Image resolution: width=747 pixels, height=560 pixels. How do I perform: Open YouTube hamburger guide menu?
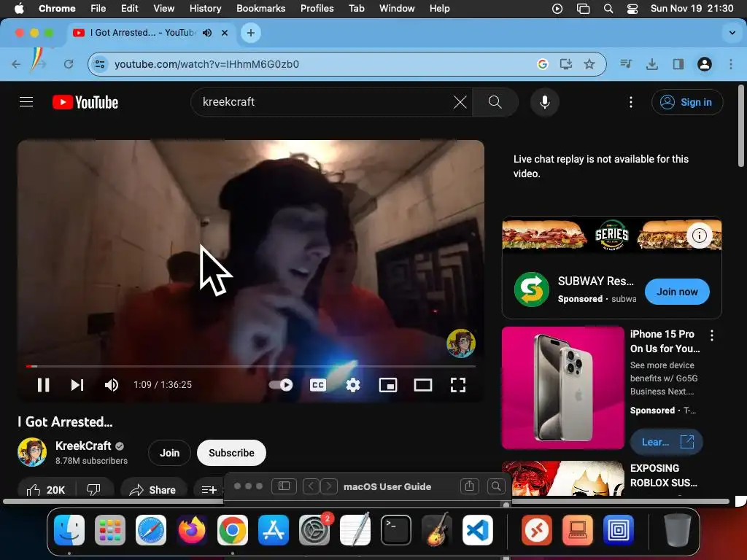pos(26,102)
